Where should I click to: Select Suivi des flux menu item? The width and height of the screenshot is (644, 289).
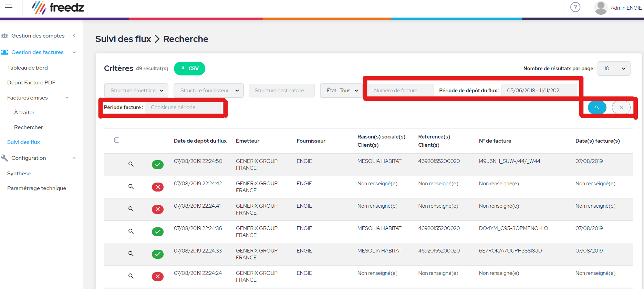23,142
